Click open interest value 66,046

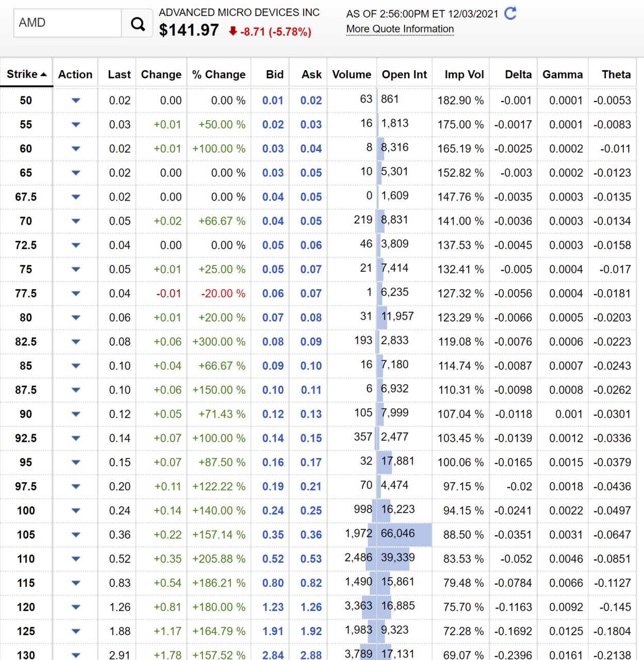(x=398, y=533)
